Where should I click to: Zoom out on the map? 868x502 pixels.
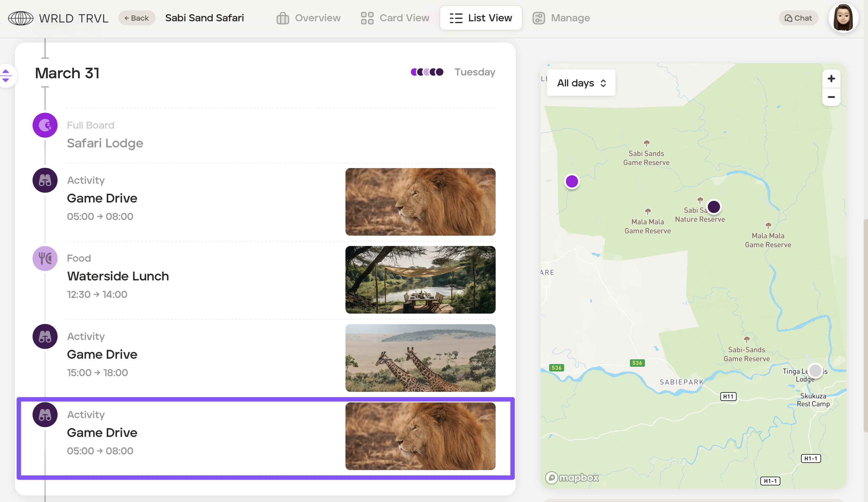coord(831,97)
